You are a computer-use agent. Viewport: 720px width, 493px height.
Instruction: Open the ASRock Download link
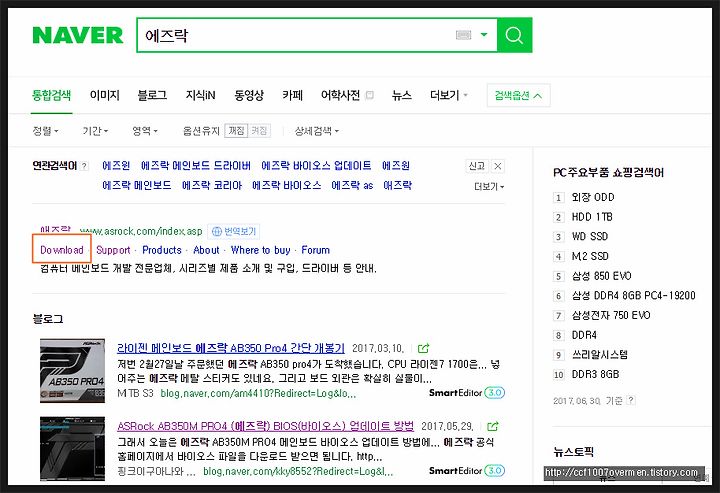point(62,250)
